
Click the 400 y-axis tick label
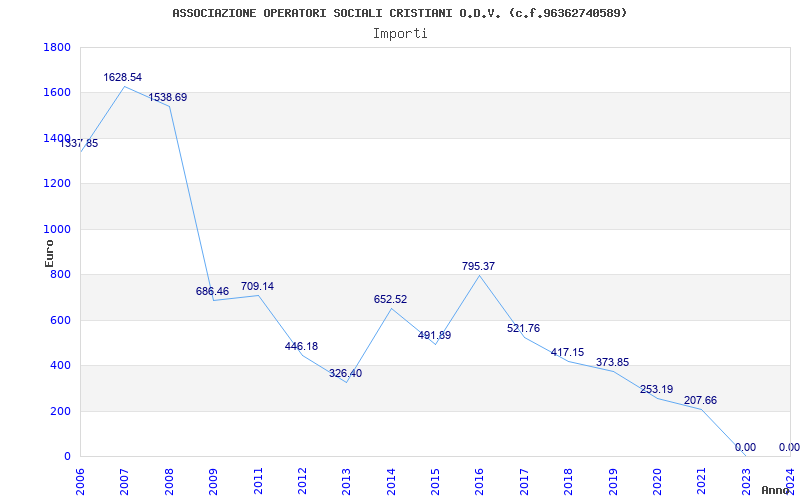(x=60, y=366)
